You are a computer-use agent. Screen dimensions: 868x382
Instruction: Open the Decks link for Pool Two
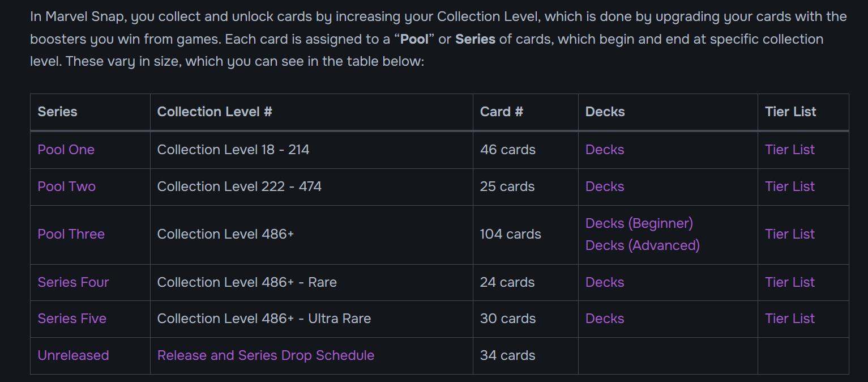coord(605,186)
